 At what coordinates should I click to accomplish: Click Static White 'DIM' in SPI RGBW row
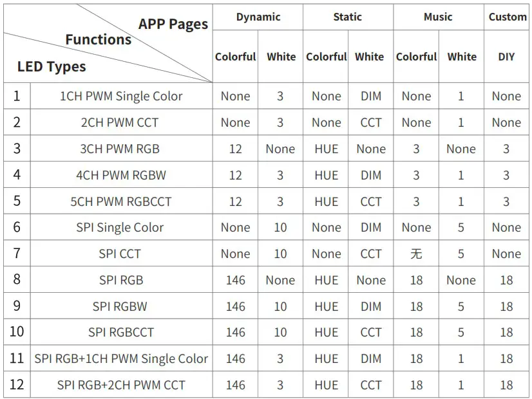pyautogui.click(x=371, y=306)
